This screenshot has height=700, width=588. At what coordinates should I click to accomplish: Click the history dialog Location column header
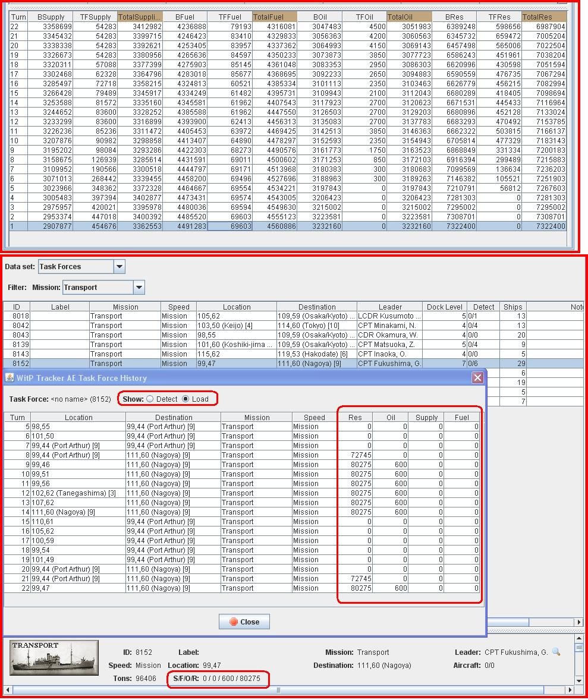coord(78,417)
